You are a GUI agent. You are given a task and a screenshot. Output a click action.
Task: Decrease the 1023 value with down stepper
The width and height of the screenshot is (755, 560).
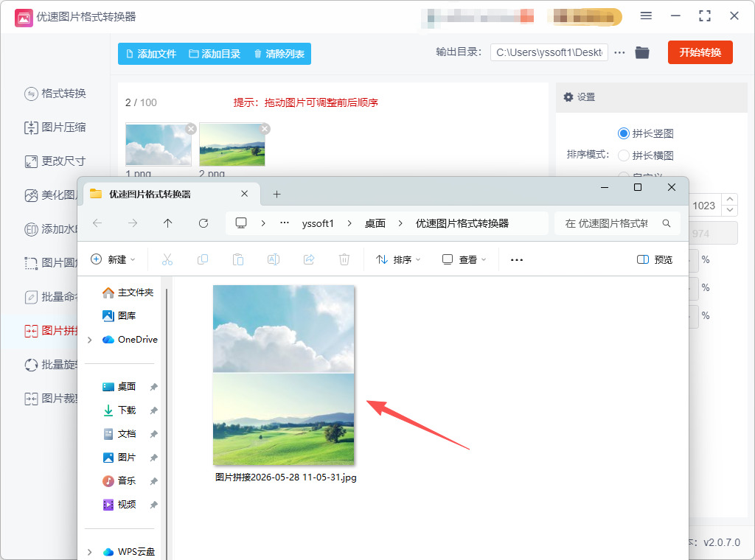coord(730,211)
